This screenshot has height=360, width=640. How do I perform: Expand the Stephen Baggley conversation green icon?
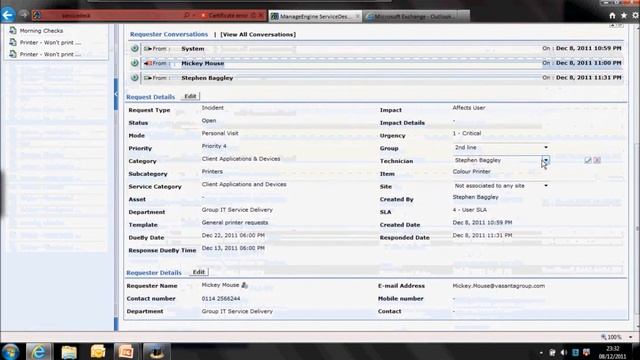click(x=134, y=78)
